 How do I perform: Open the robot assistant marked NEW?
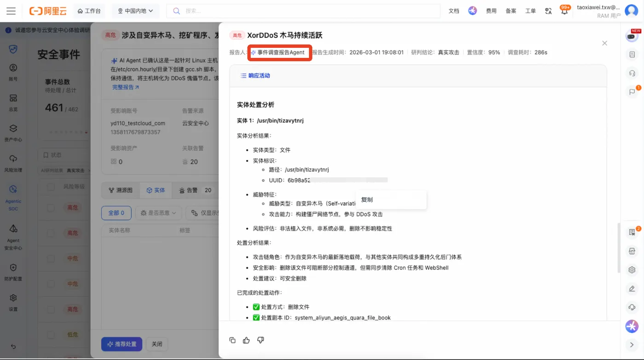(632, 36)
